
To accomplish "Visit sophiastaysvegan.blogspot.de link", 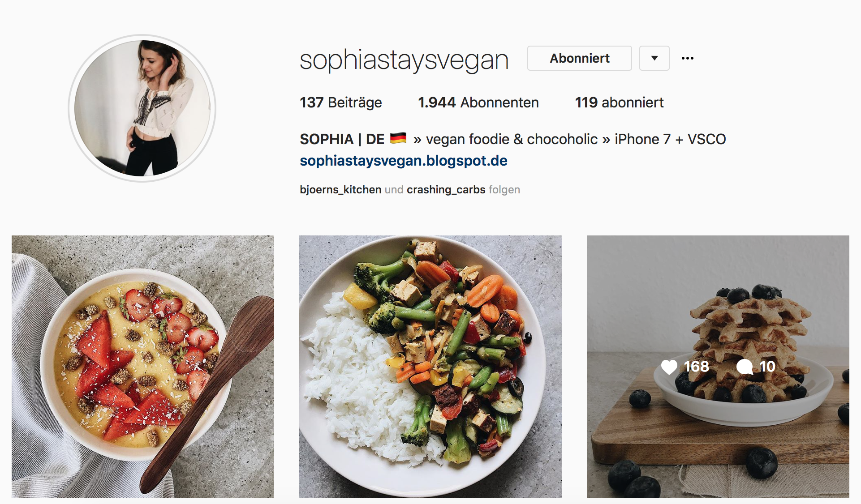I will (404, 161).
